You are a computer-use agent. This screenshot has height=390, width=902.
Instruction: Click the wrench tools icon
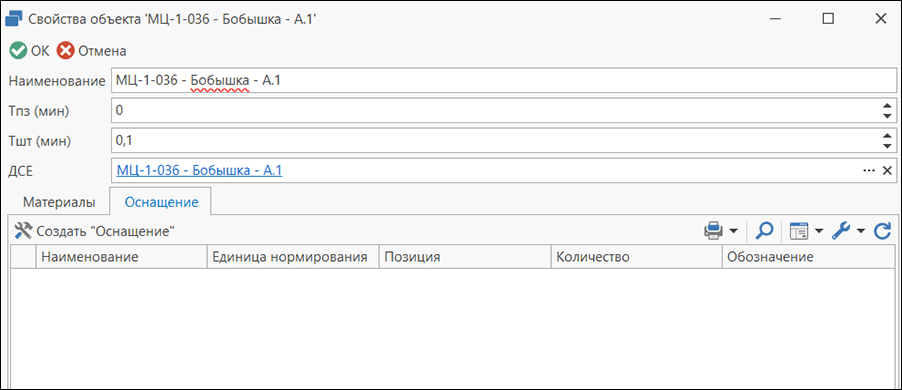tap(840, 231)
